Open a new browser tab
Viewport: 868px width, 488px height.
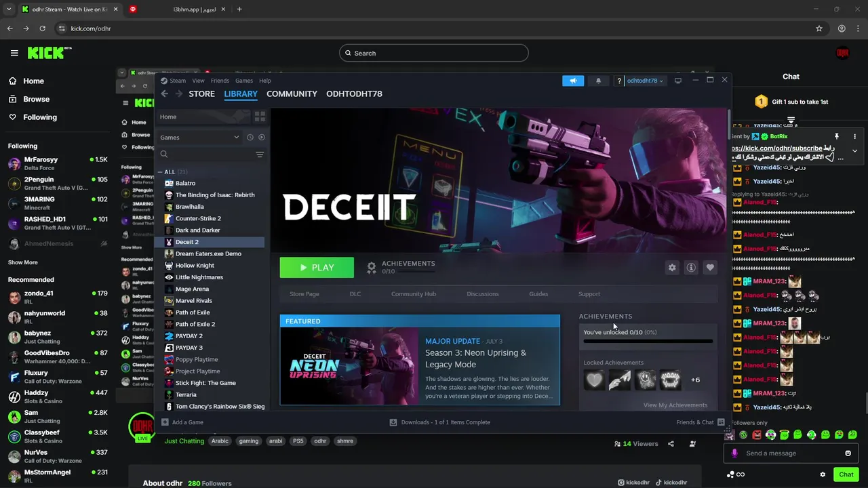(239, 9)
